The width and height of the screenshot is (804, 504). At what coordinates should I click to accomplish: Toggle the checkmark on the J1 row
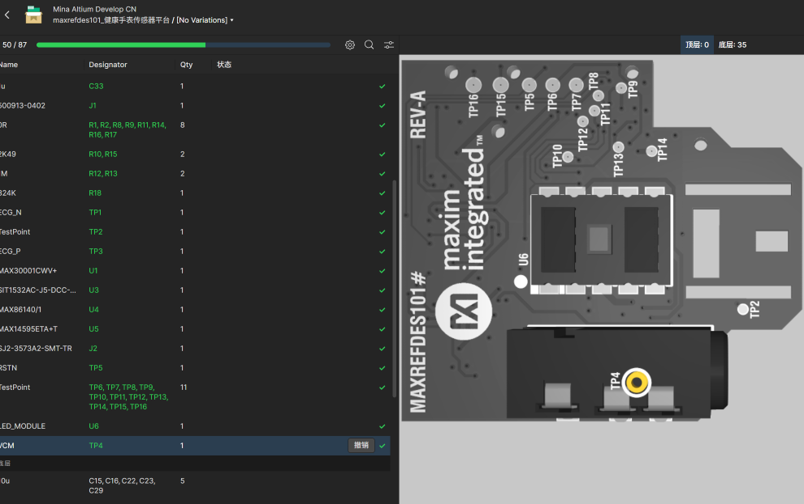point(382,106)
